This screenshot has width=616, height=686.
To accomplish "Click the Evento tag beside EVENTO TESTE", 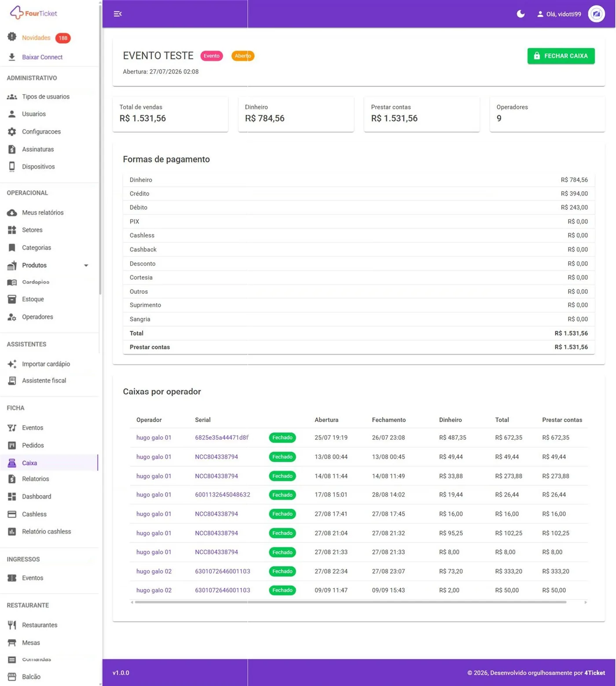I will point(212,56).
